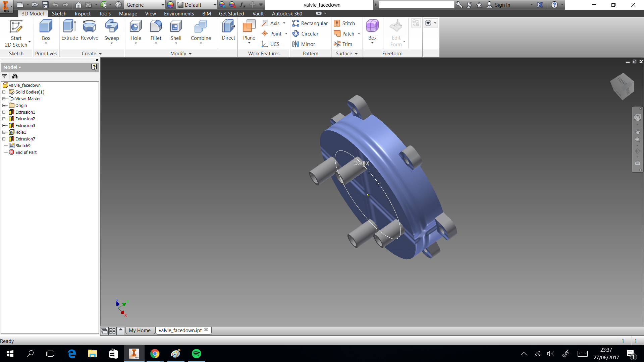Activate the Shell tool

[176, 30]
